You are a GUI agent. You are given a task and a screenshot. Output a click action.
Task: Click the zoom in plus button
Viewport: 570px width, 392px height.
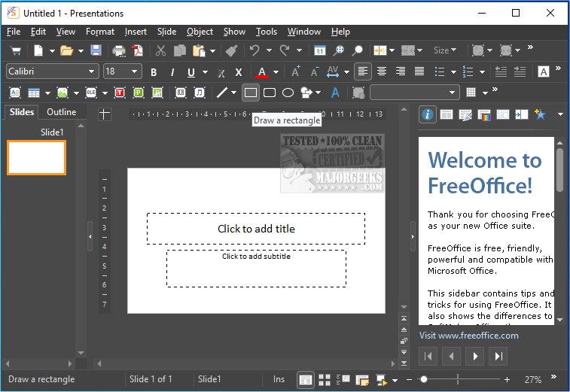tap(507, 380)
